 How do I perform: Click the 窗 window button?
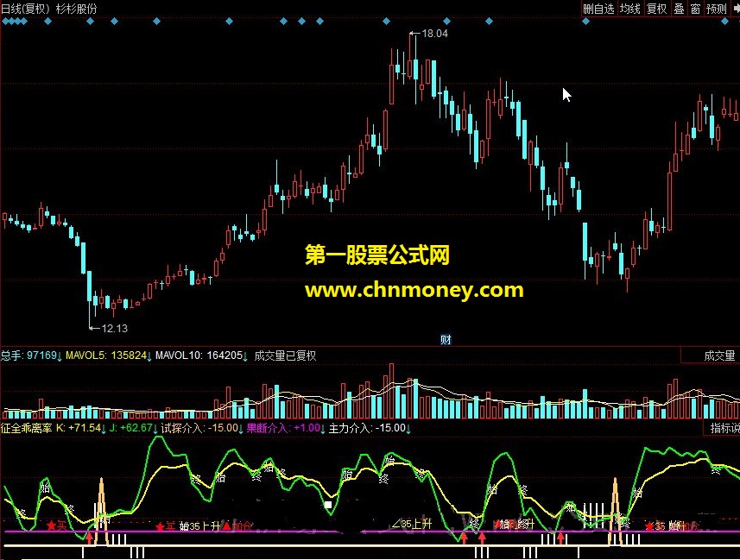[695, 9]
